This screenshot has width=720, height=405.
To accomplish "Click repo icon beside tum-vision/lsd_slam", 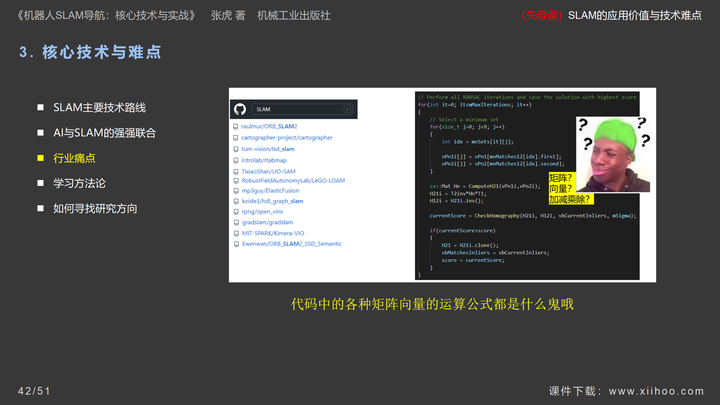I will (236, 149).
